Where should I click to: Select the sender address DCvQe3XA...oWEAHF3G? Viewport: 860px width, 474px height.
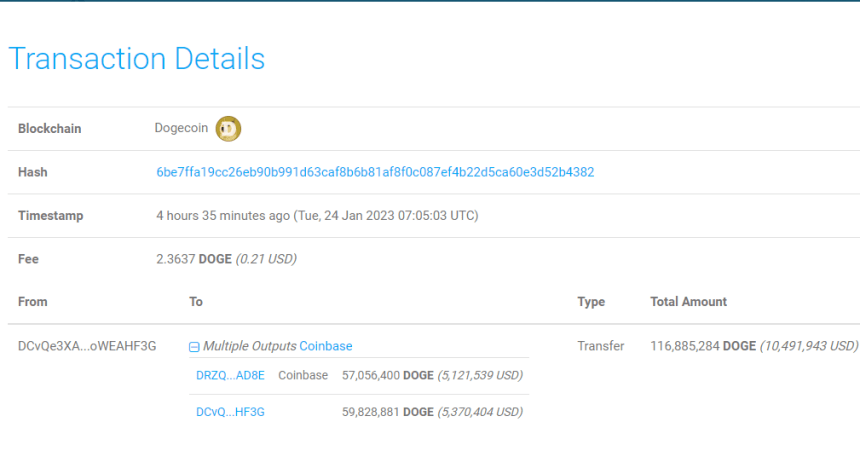click(x=87, y=346)
